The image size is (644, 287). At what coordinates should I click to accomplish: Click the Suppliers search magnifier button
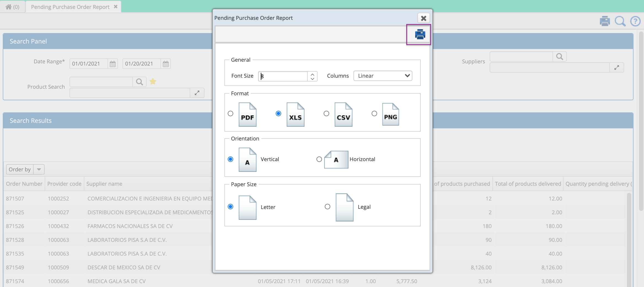click(x=560, y=56)
